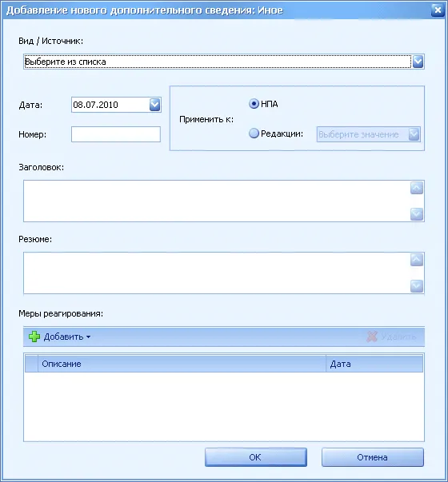Screen dimensions: 448x482
Task: Open the Вид / Источник dropdown list
Action: 418,62
